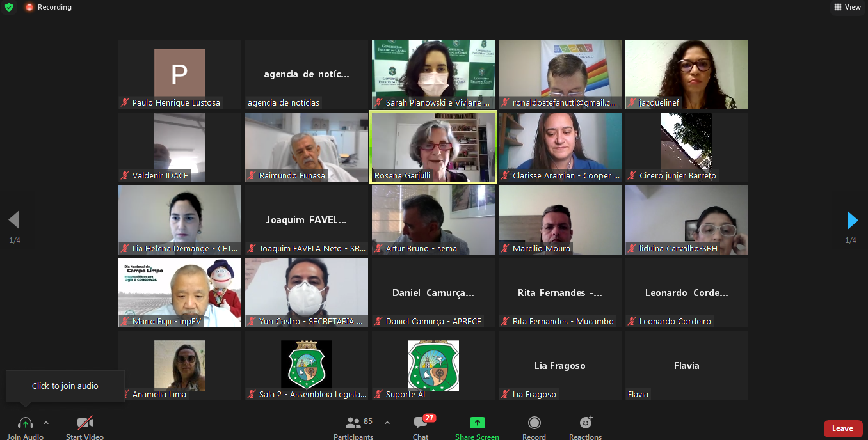Image resolution: width=868 pixels, height=440 pixels.
Task: Click the Click to join audio tooltip
Action: pos(65,386)
